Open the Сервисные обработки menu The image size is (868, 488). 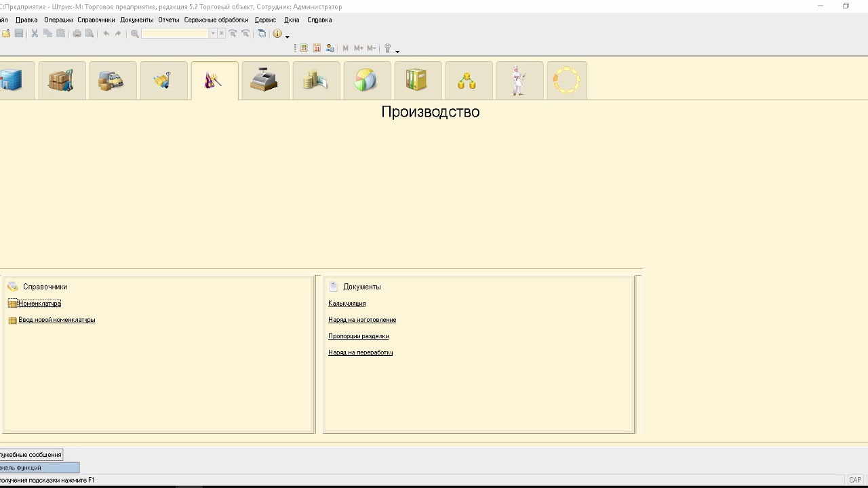click(216, 20)
